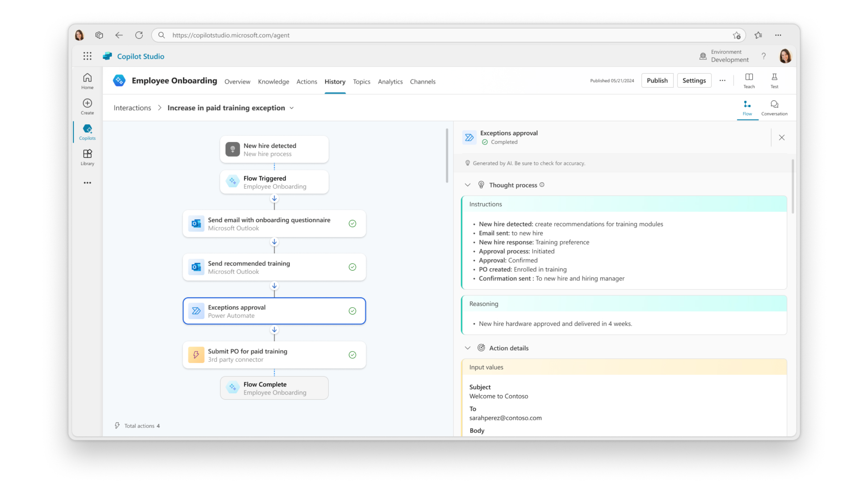Viewport: 868px width, 488px height.
Task: Open the Knowledge tab
Action: [273, 82]
